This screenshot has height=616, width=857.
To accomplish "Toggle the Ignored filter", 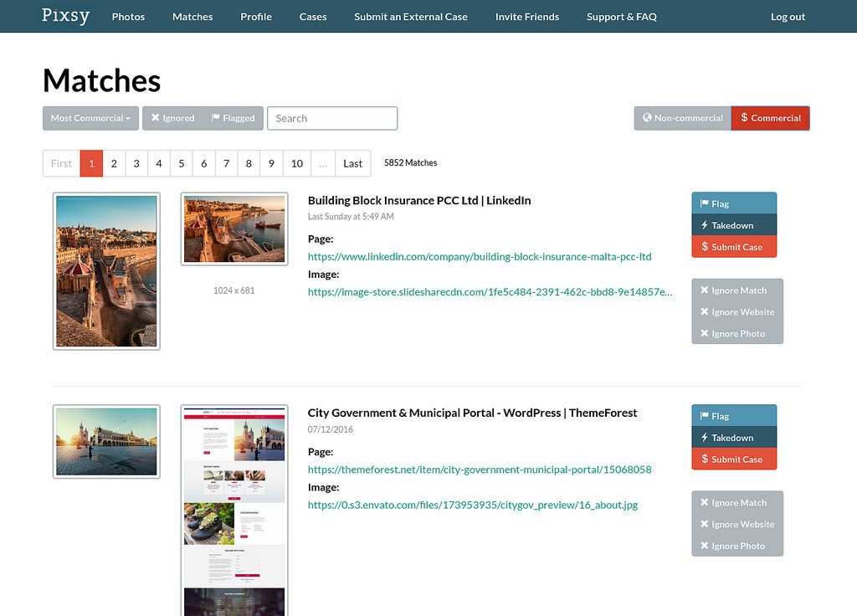I will (172, 118).
